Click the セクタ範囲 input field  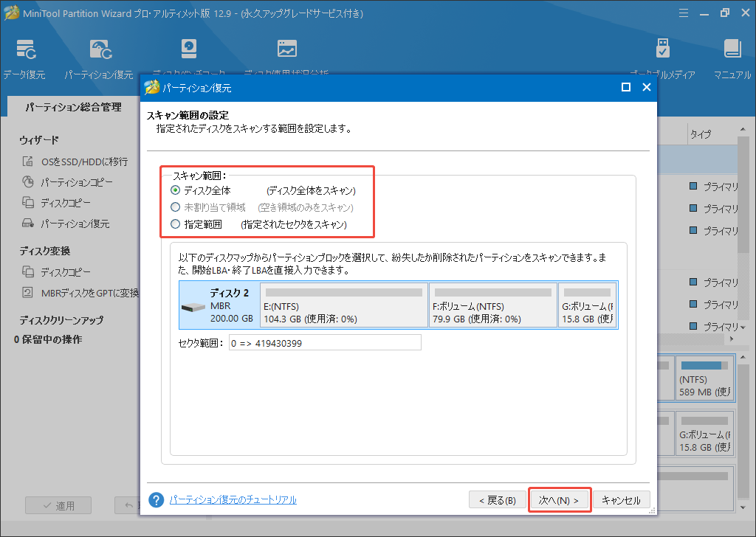coord(325,343)
